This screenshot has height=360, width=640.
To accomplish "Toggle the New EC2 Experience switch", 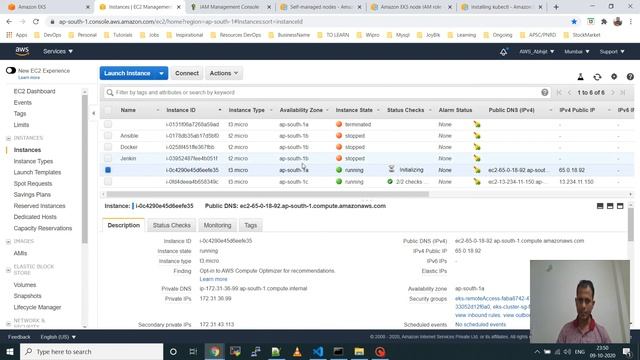I will point(11,71).
